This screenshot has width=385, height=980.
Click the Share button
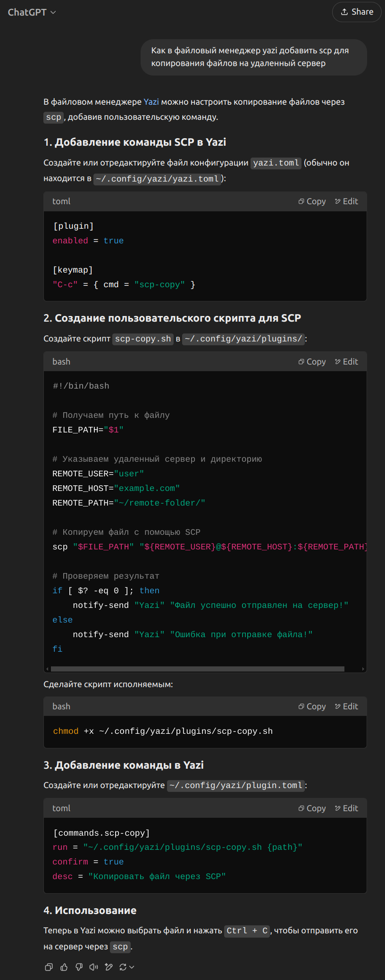point(357,12)
